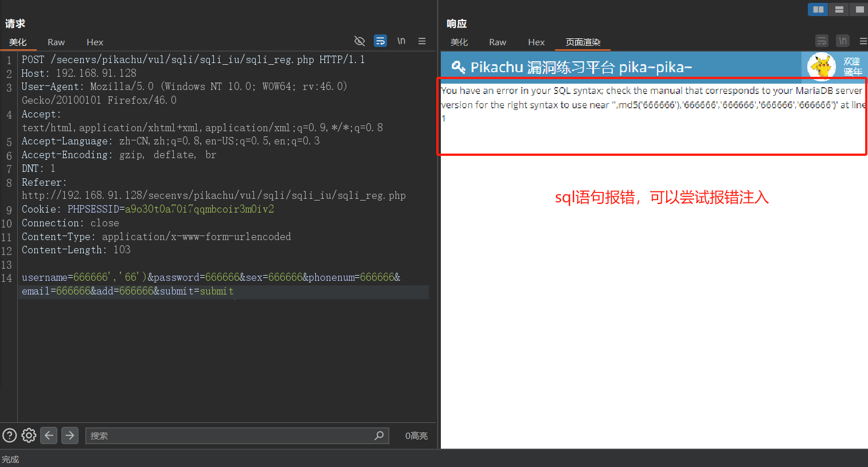Click the DNT: 1 header line
Screen dimensions: 868x467
38,168
